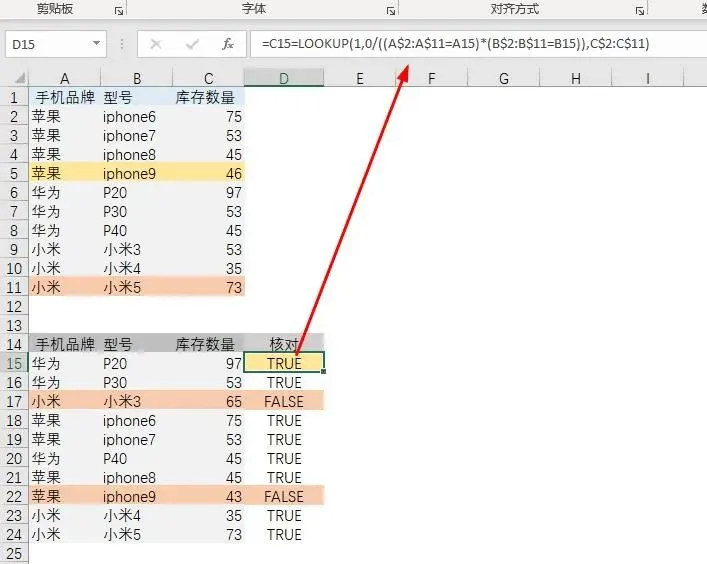Click selected cell D15 TRUE
Image resolution: width=707 pixels, height=564 pixels.
pyautogui.click(x=284, y=363)
